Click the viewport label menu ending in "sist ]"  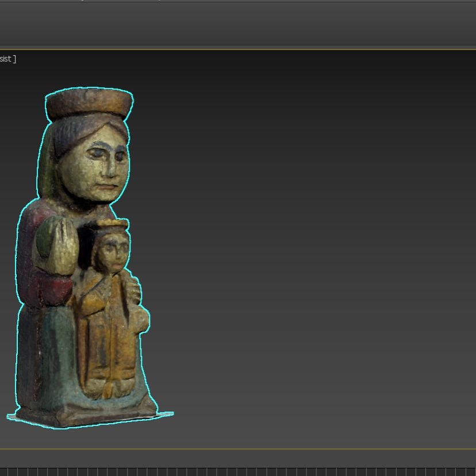(x=8, y=59)
